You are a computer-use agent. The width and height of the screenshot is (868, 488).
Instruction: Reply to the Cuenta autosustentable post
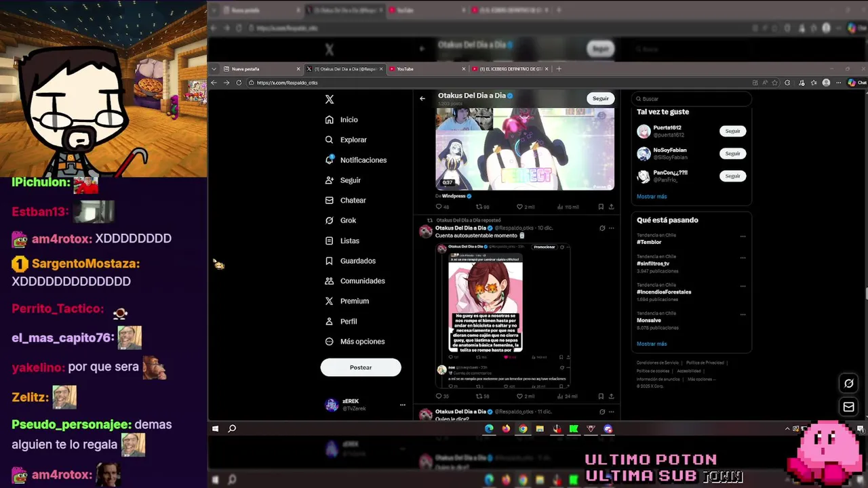442,396
